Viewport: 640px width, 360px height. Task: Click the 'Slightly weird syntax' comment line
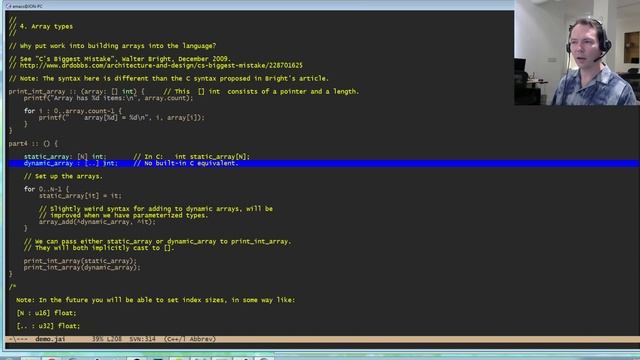156,209
